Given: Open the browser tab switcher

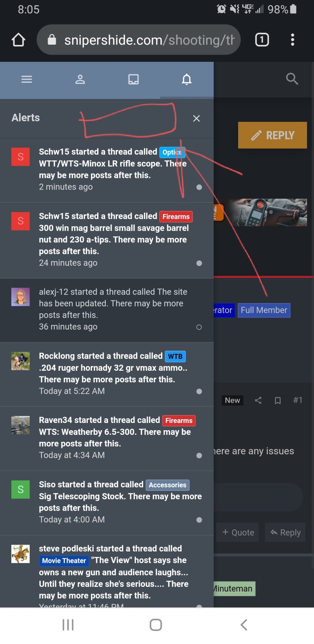Looking at the screenshot, I should [262, 40].
